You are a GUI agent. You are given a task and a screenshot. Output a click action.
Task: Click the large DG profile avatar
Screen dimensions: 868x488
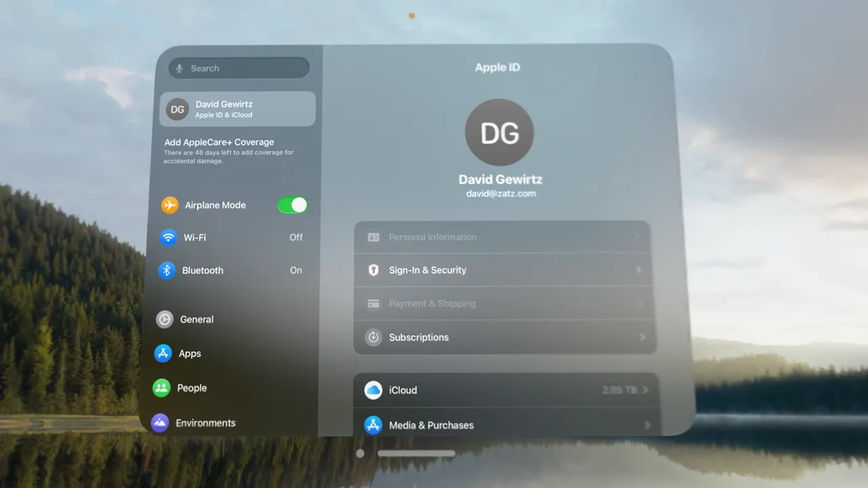click(x=500, y=133)
